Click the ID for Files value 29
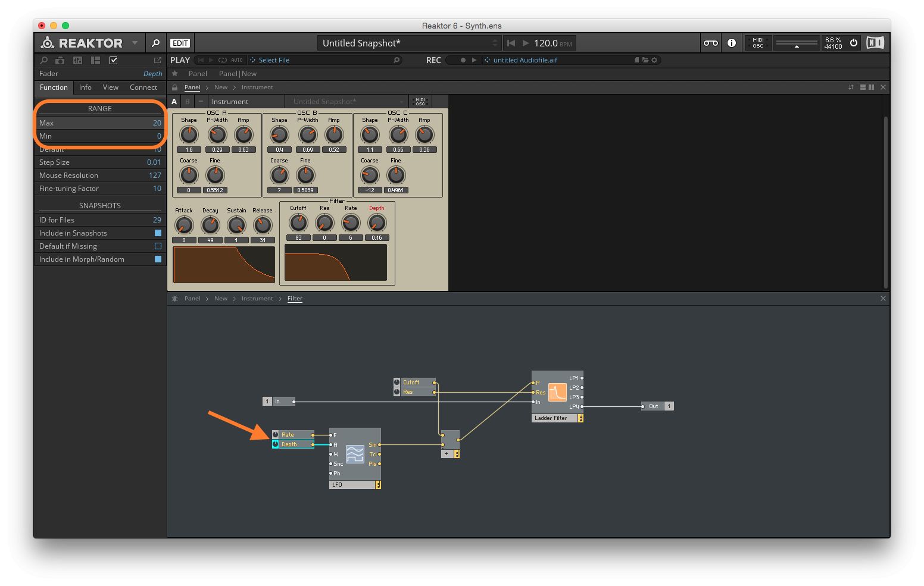 click(157, 220)
